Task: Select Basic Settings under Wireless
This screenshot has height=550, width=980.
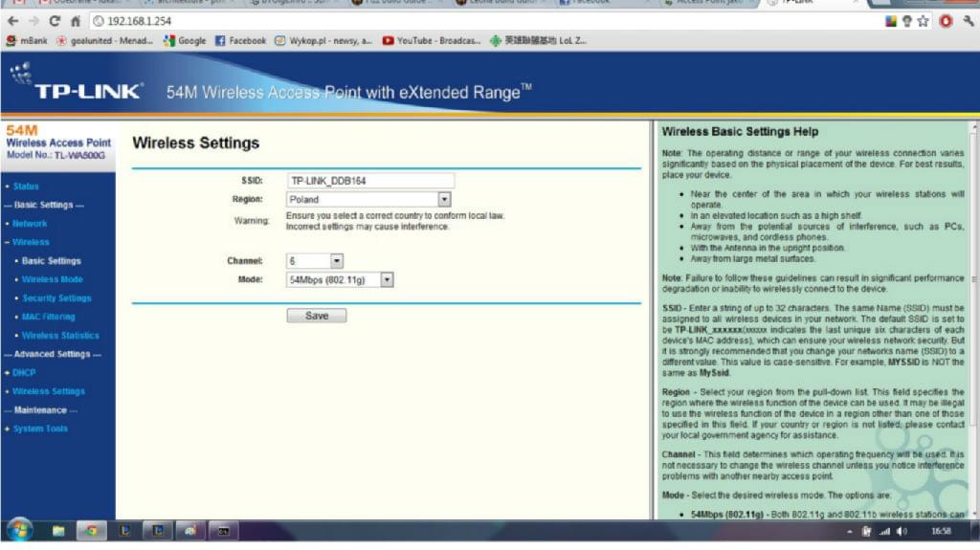Action: point(52,260)
